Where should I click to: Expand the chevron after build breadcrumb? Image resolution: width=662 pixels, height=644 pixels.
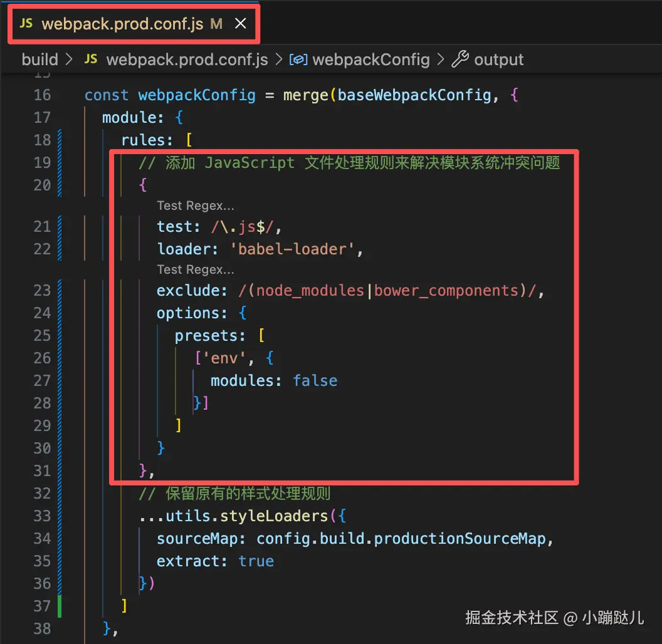pyautogui.click(x=69, y=60)
